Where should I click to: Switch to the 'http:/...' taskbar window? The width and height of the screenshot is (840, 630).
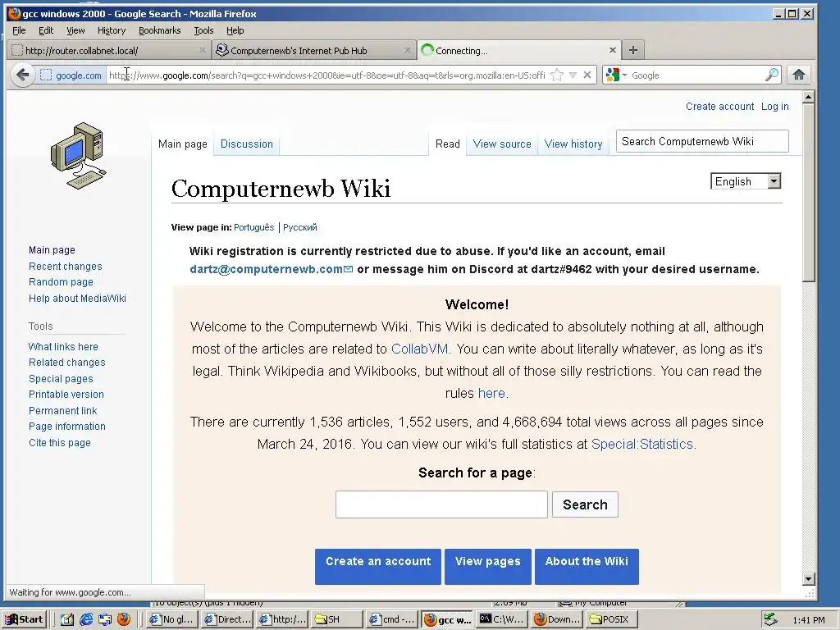click(282, 619)
